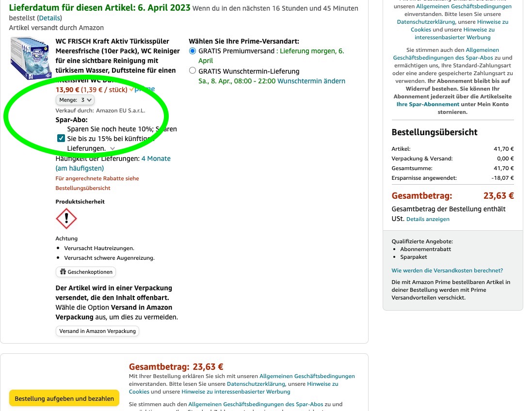The image size is (532, 411).
Task: Disable the Spar-Abo savings checkbox
Action: point(61,138)
